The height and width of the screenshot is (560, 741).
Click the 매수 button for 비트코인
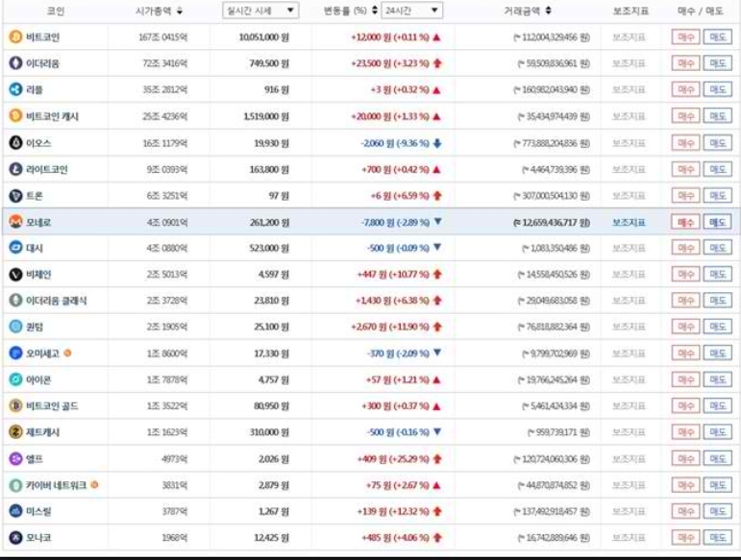click(x=685, y=37)
